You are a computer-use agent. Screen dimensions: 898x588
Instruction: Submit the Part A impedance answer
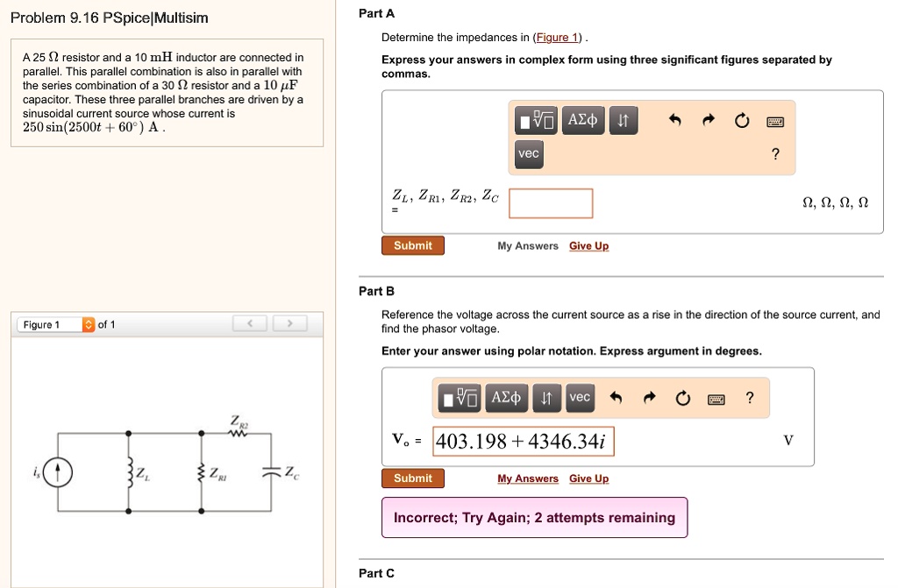click(x=412, y=245)
